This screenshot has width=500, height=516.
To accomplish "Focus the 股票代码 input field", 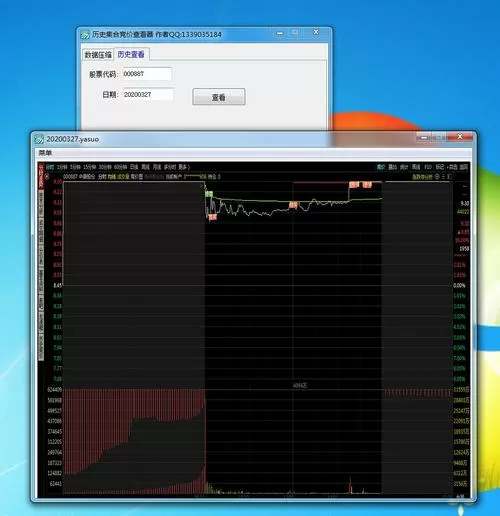I will pos(147,74).
